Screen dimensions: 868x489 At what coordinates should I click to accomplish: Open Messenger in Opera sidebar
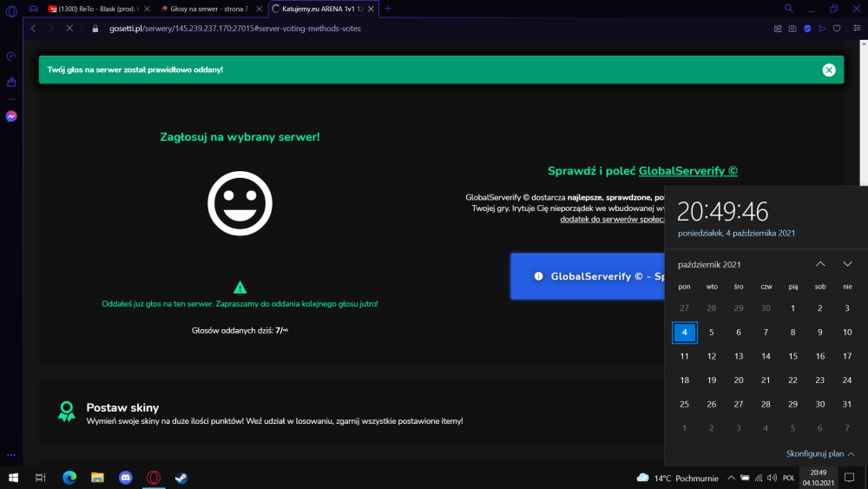11,116
